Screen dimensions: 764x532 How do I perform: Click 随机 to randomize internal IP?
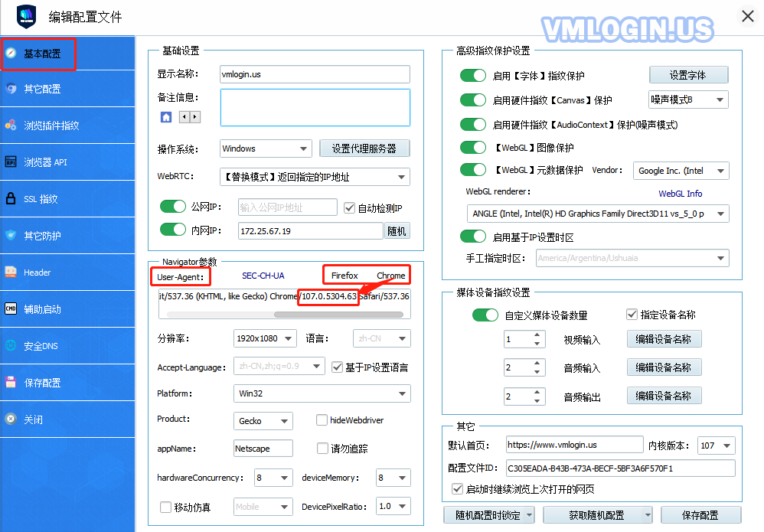tap(397, 231)
